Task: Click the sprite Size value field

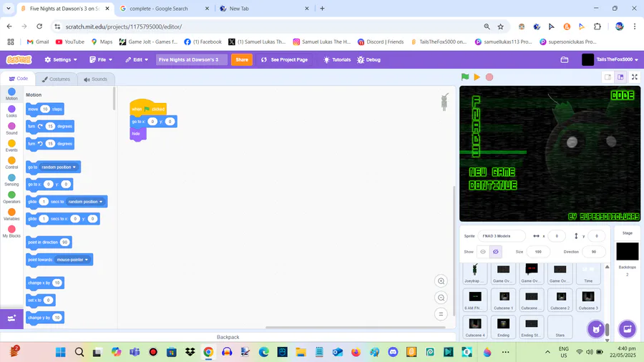Action: 537,252
